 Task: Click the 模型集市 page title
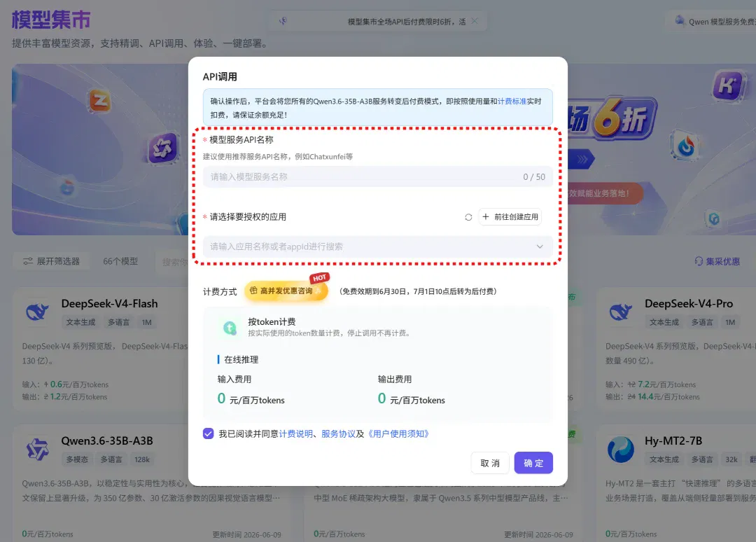tap(51, 20)
